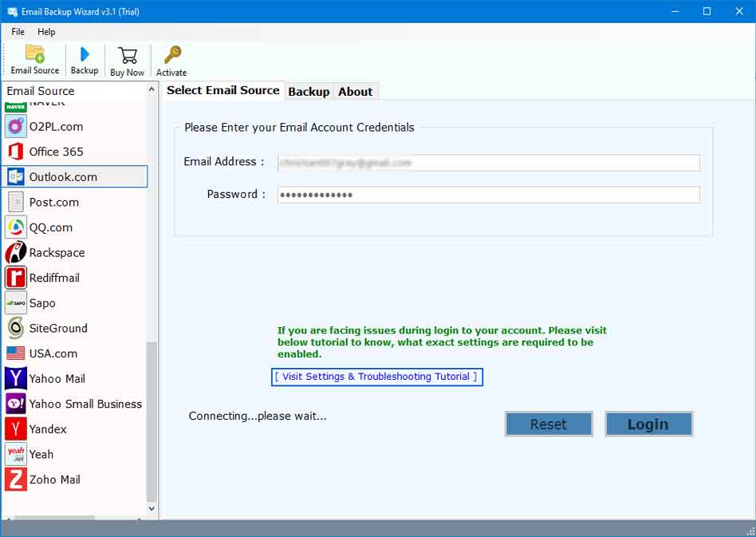756x537 pixels.
Task: Choose the USA.com flag icon
Action: coord(16,353)
